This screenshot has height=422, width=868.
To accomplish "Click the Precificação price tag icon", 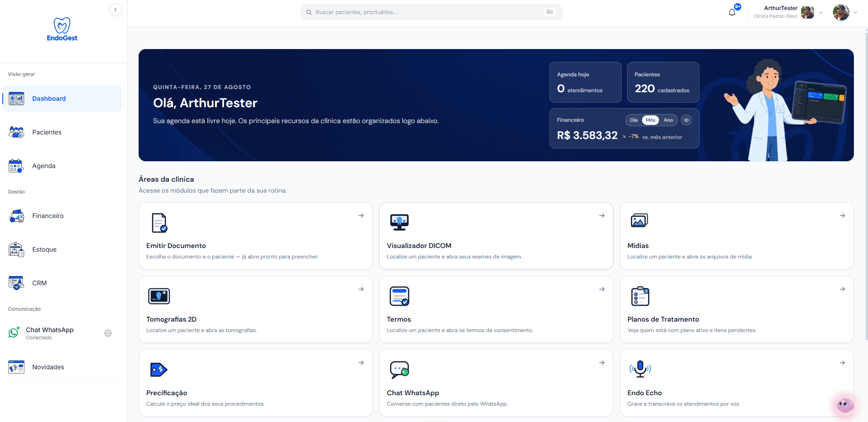I will tap(159, 370).
